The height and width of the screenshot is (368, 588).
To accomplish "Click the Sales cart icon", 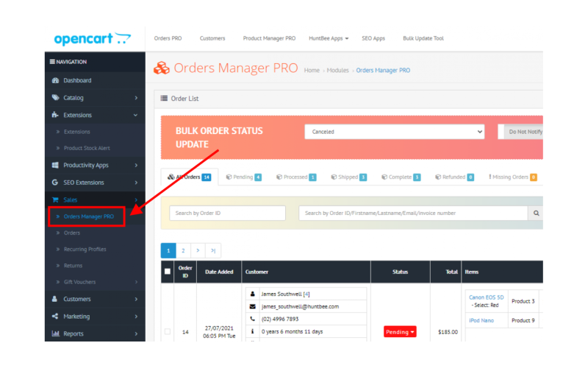I will [x=55, y=199].
